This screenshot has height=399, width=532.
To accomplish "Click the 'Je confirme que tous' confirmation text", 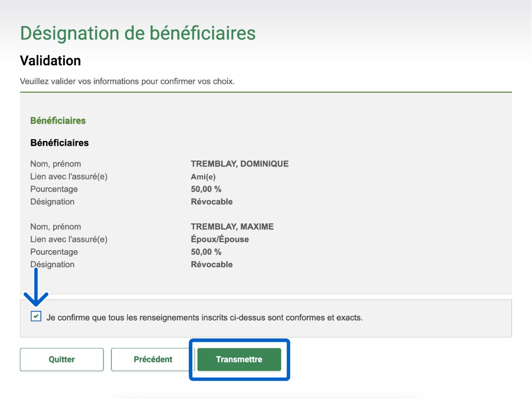I will point(204,318).
